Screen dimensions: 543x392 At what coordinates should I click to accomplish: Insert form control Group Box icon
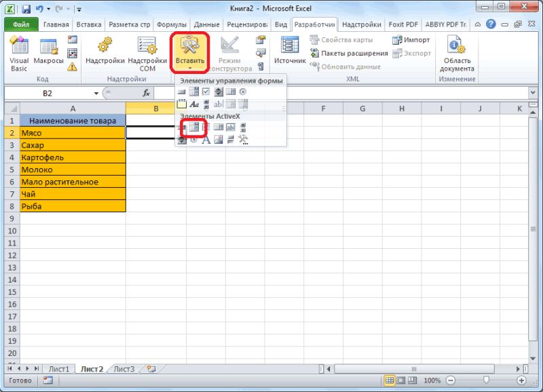(181, 104)
